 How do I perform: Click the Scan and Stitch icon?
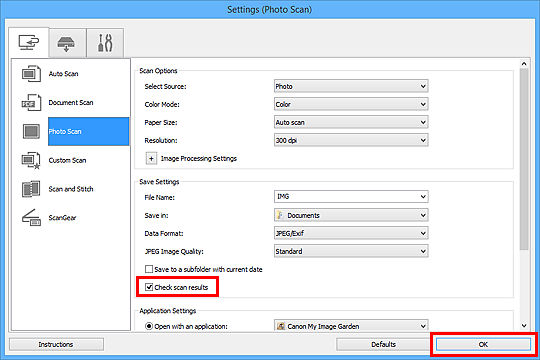click(x=31, y=189)
